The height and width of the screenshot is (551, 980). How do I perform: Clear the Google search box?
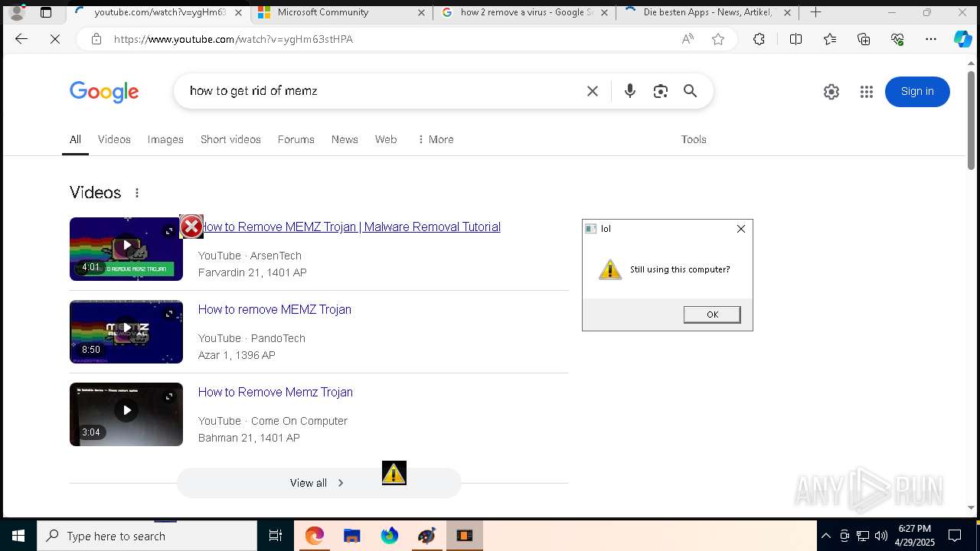[593, 91]
